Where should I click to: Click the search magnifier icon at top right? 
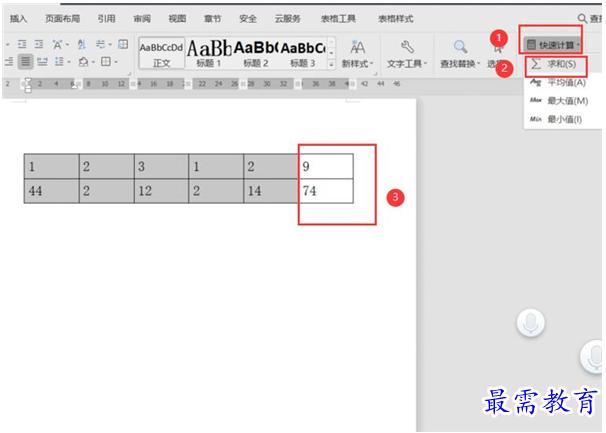coord(582,18)
